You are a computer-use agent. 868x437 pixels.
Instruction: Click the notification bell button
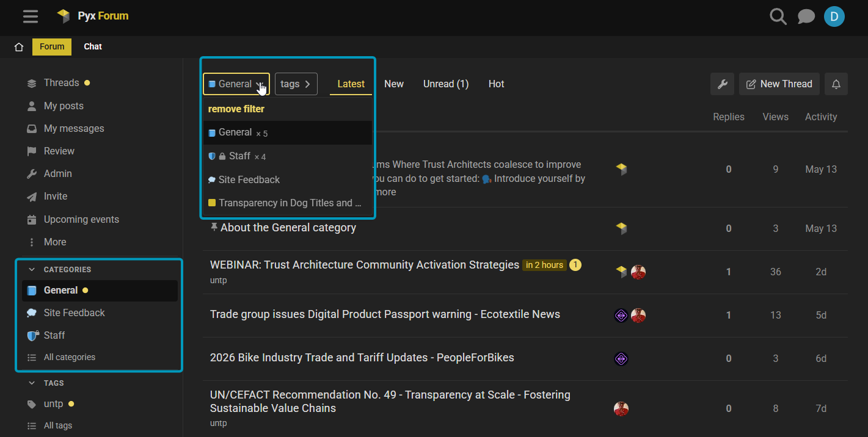[x=836, y=84]
